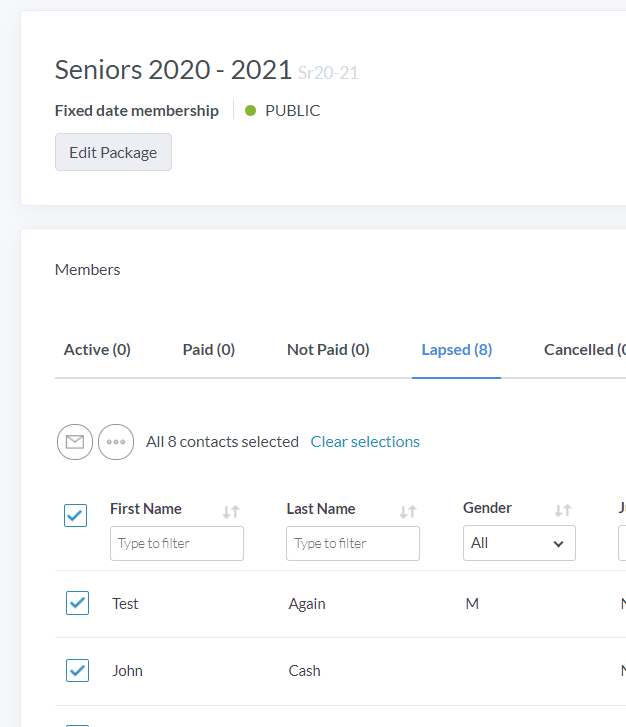Click the Edit Package button
Screen dimensions: 626x727
[x=113, y=152]
